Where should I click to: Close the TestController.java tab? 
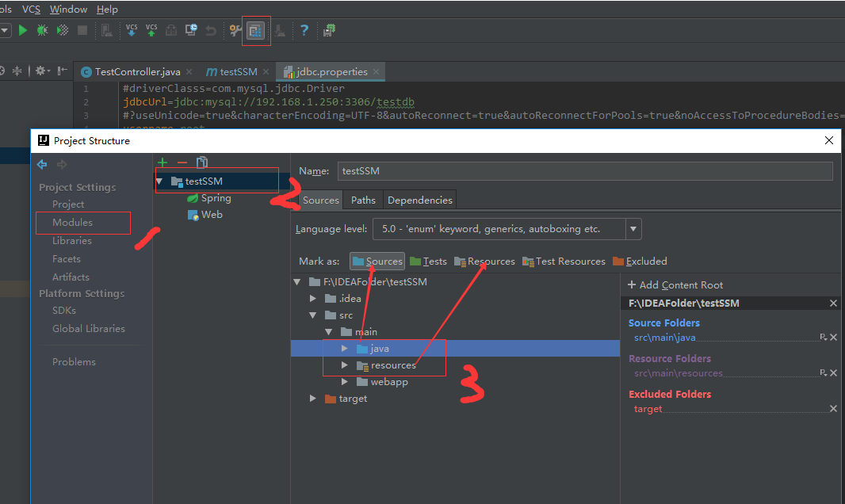coord(189,71)
